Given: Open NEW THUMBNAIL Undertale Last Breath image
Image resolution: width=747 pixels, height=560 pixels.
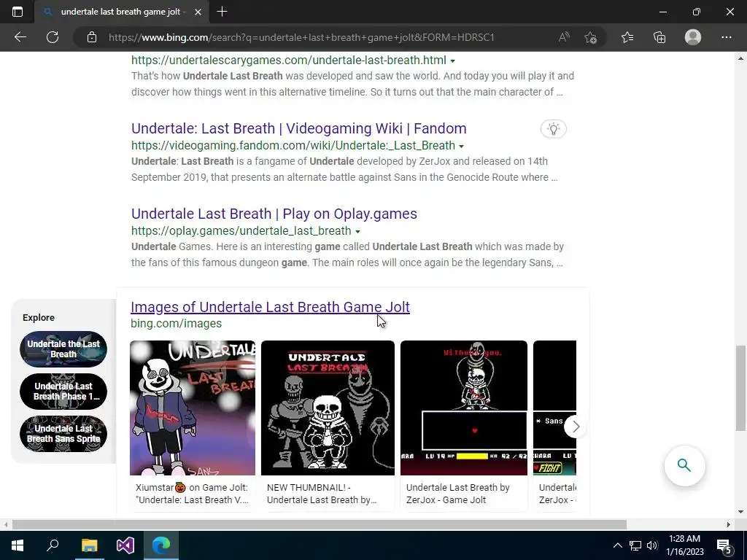Looking at the screenshot, I should click(328, 408).
